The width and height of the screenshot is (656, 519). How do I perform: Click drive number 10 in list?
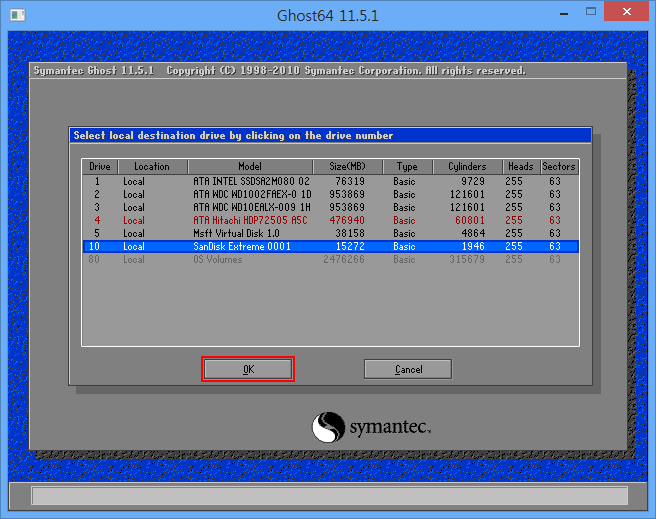tap(95, 246)
